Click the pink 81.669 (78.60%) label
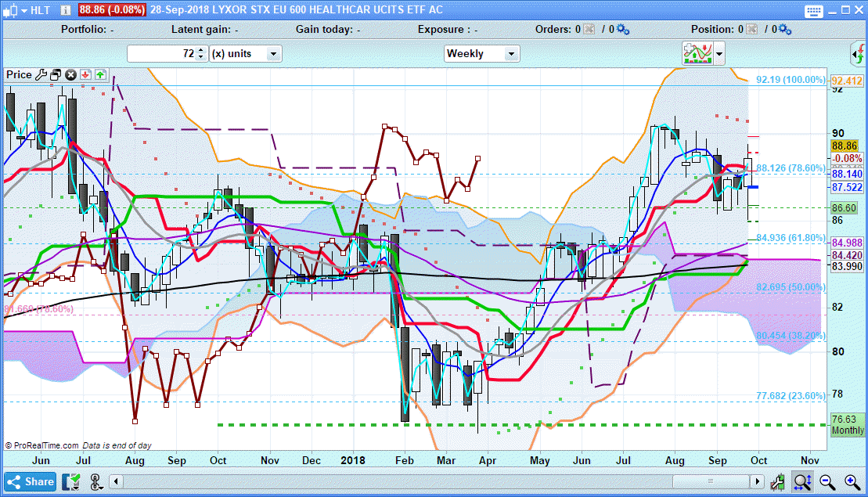This screenshot has height=497, width=868. (x=39, y=309)
